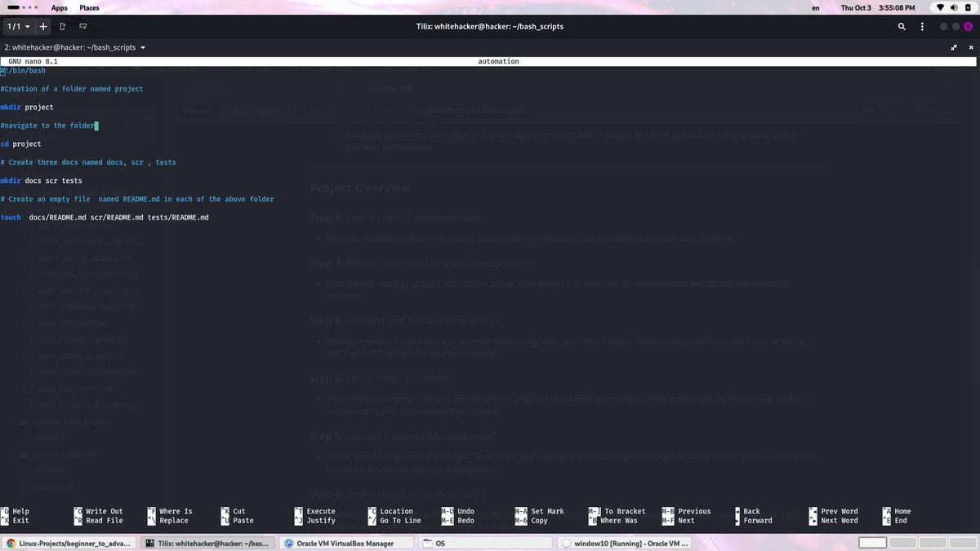Image resolution: width=980 pixels, height=551 pixels.
Task: Expand the Places menu
Action: (89, 7)
